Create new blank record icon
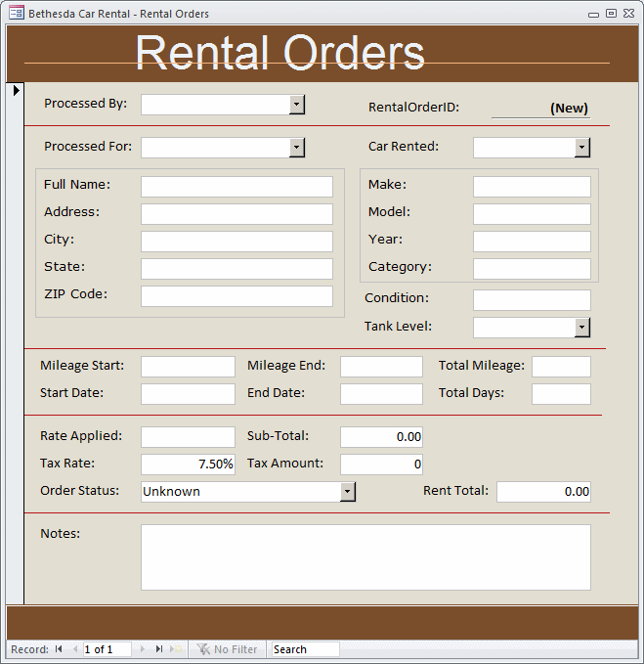Image resolution: width=644 pixels, height=664 pixels. 176,649
